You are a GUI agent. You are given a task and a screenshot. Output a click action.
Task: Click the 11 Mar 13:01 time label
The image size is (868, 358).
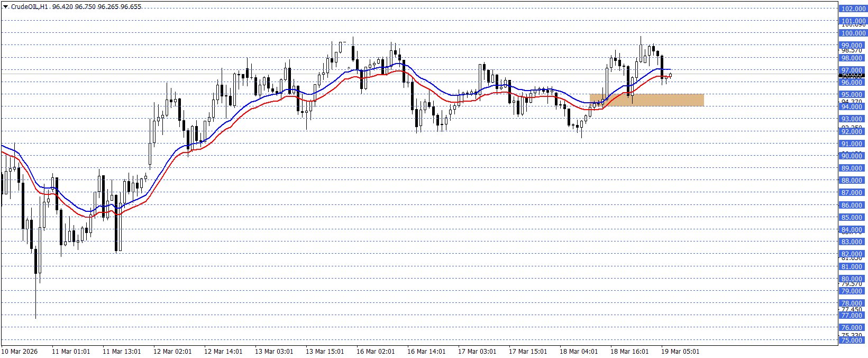[122, 352]
